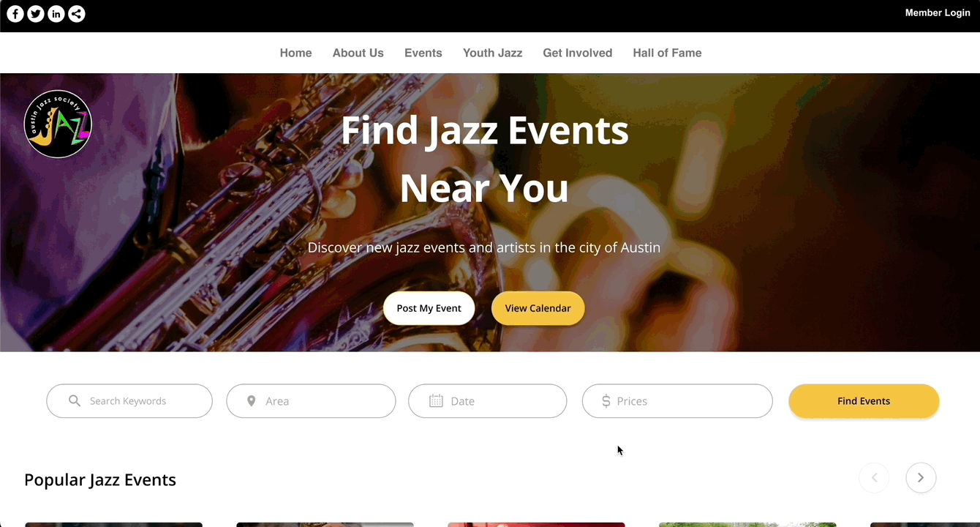Click the magnifier icon in keyword search

(75, 401)
